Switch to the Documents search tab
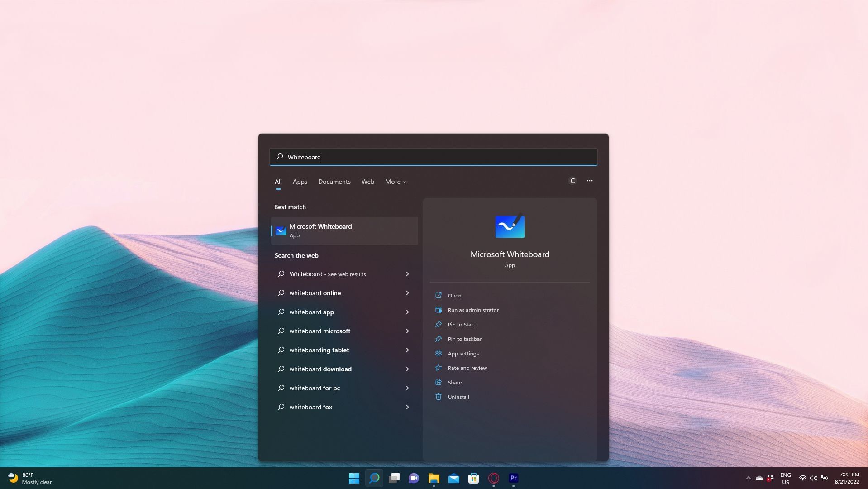The image size is (868, 489). [334, 182]
